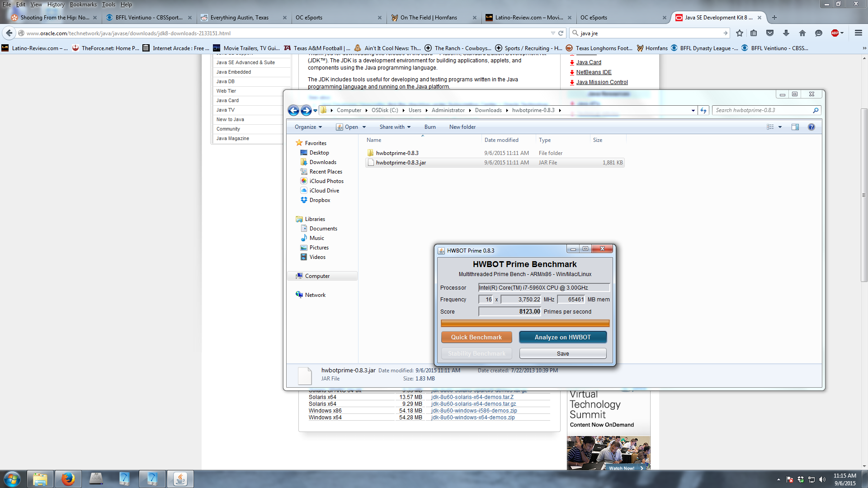The image size is (868, 488).
Task: Click Explorer back arrow button
Action: 293,110
